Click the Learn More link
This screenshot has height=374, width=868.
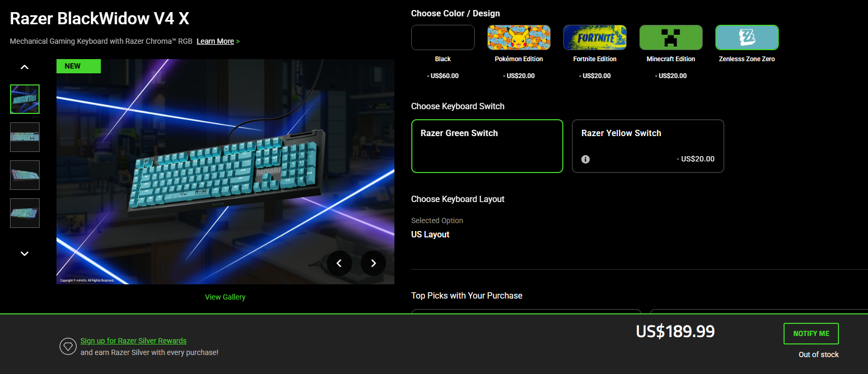click(x=215, y=41)
